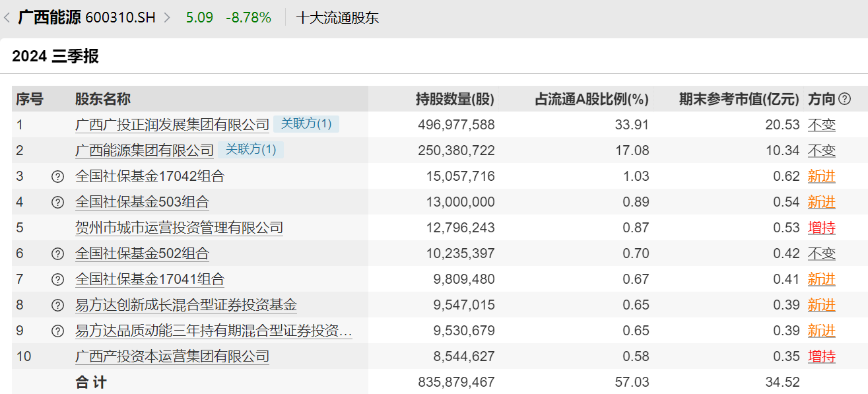This screenshot has height=394, width=868.
Task: Click 新进 for 全国社保基金17041组合
Action: pyautogui.click(x=822, y=279)
